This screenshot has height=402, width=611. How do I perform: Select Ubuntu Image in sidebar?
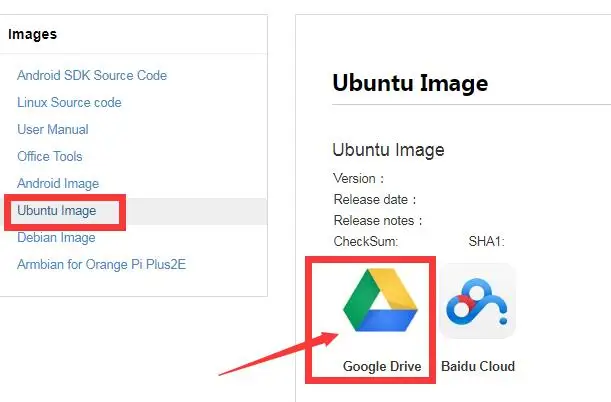[57, 211]
